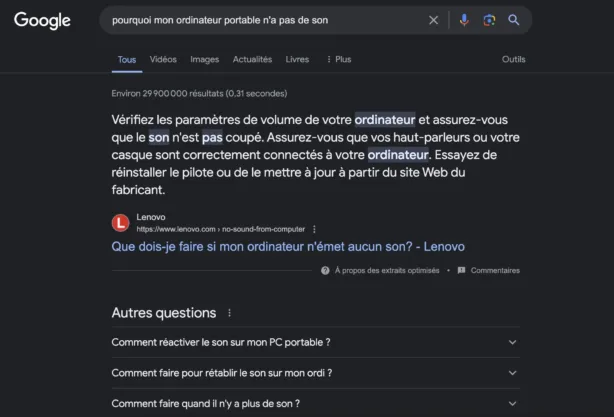
Task: Expand 'Comment faire quand il n'y a plus de son'
Action: click(316, 403)
